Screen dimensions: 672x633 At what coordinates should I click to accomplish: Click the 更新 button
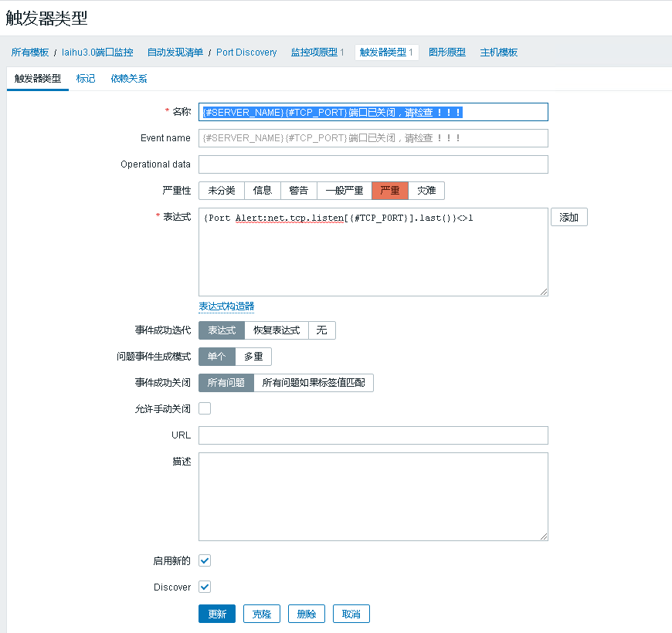tap(217, 614)
